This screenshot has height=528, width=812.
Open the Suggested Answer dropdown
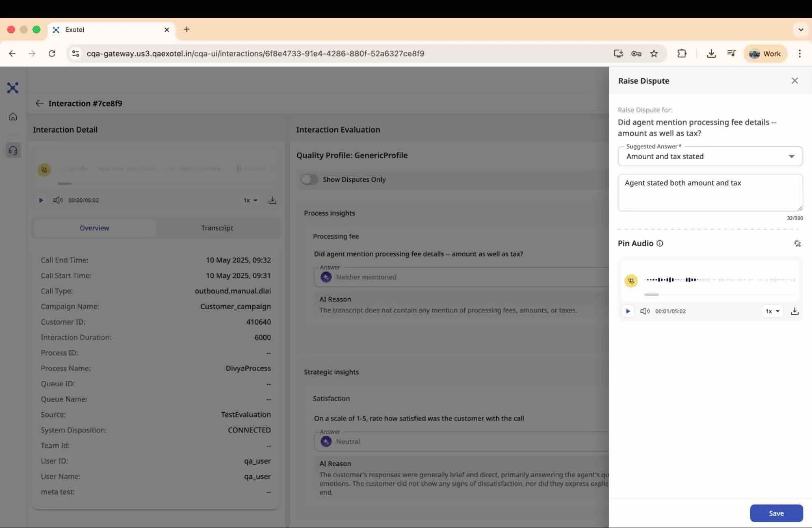[x=710, y=156]
